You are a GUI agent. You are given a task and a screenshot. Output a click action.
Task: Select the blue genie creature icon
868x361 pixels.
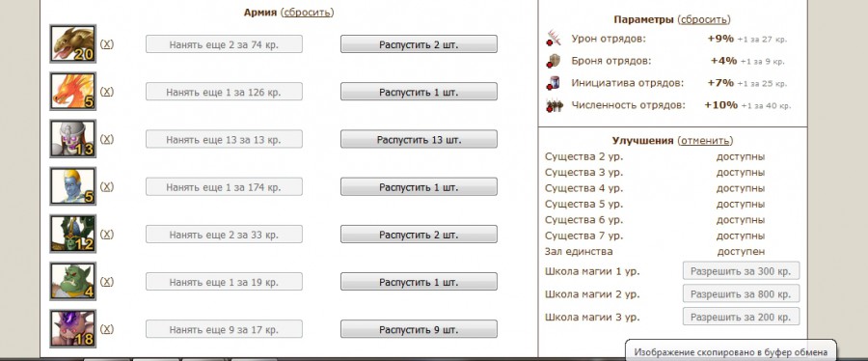click(73, 186)
